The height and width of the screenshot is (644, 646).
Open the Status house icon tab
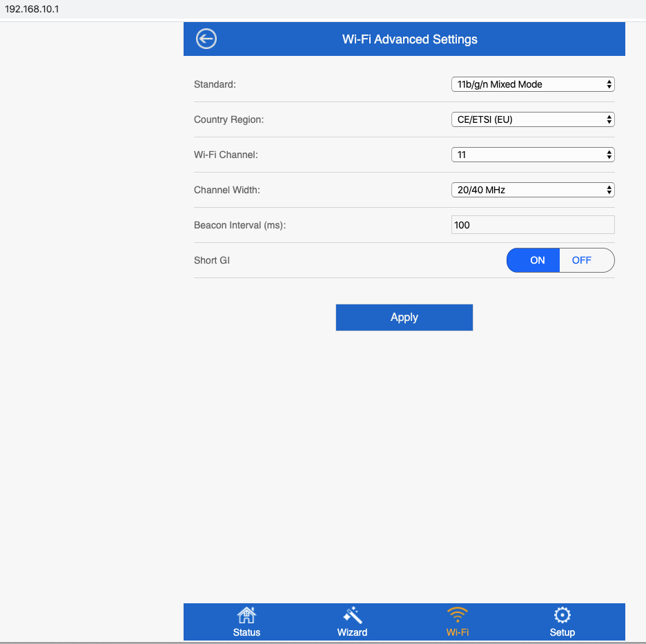[x=246, y=622]
